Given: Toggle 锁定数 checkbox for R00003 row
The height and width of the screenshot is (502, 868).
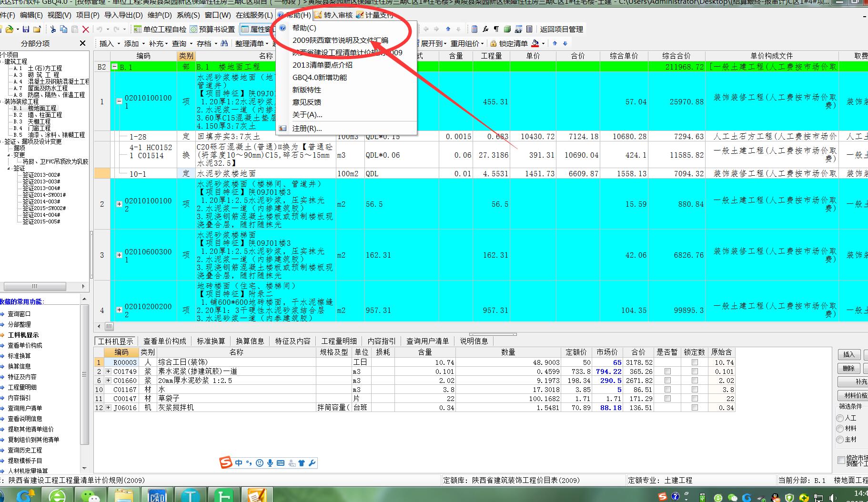Looking at the screenshot, I should point(695,362).
